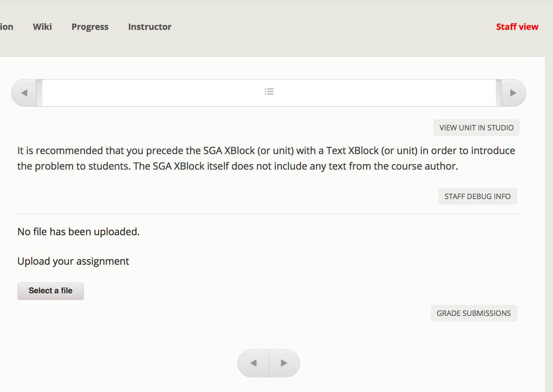
Task: Click the gray strip beside the top previous arrow
Action: (x=39, y=93)
